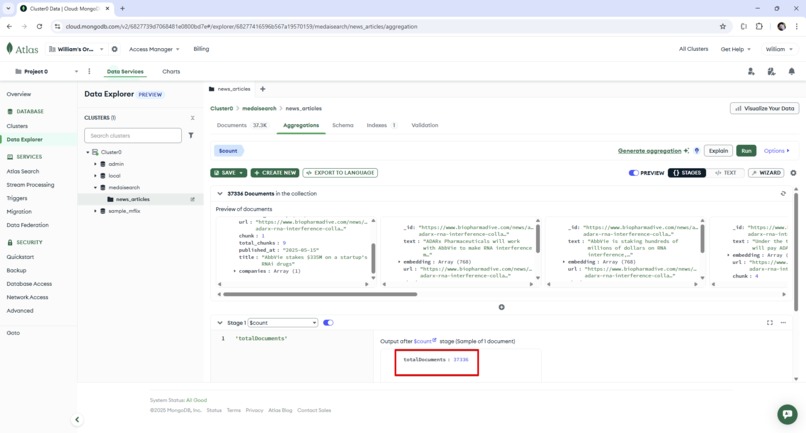Switch to the Schema tab
This screenshot has height=433, width=806.
[342, 125]
